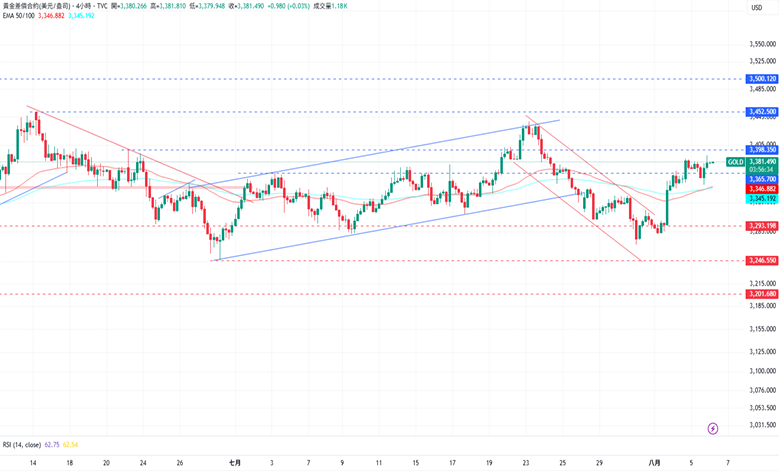Click the 25 date axis label
Image resolution: width=779 pixels, height=471 pixels.
point(562,463)
